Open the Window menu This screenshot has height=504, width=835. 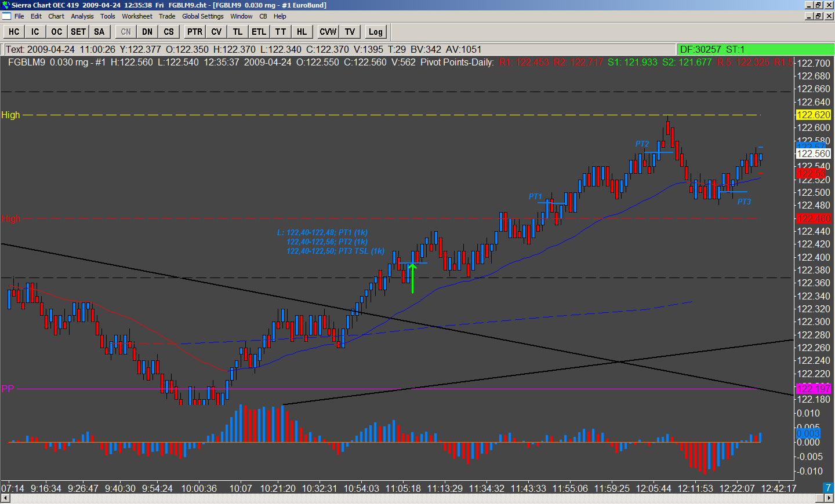[241, 16]
